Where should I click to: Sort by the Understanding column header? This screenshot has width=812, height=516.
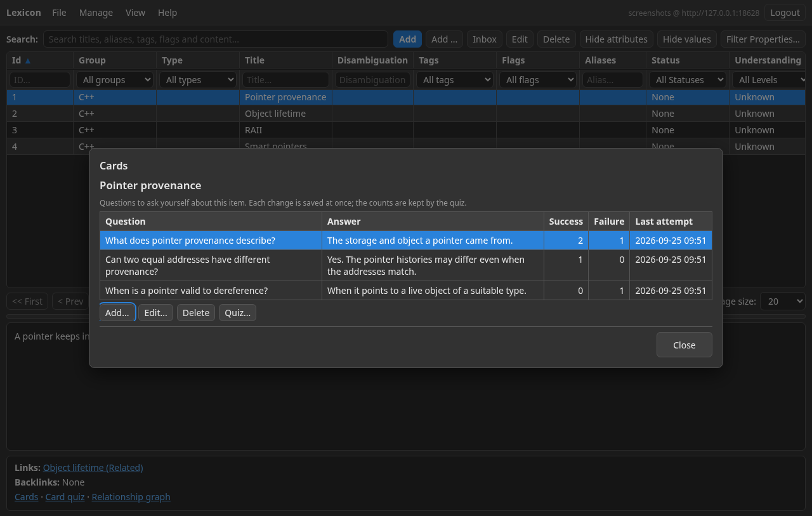768,60
